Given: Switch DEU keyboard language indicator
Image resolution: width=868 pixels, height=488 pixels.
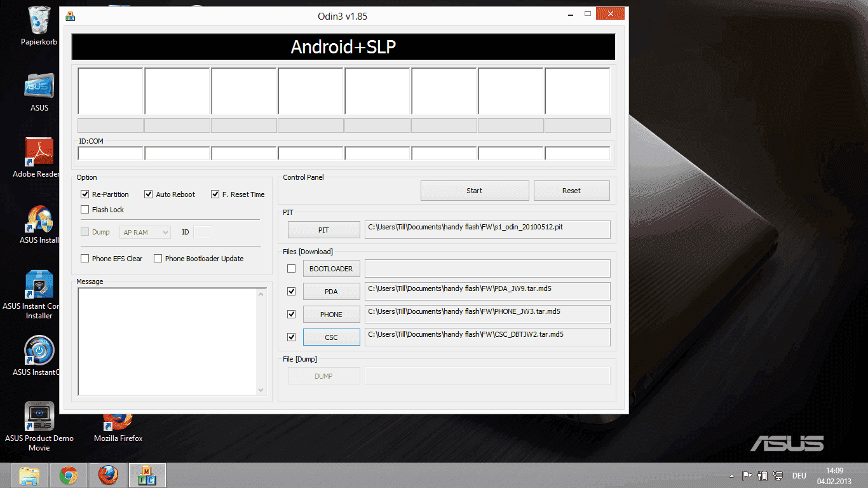Looking at the screenshot, I should 799,476.
